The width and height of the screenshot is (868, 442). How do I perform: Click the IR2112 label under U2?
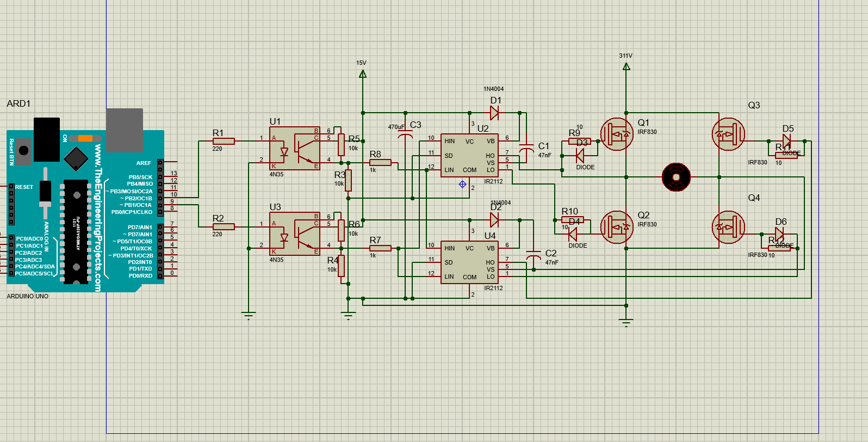[x=493, y=181]
